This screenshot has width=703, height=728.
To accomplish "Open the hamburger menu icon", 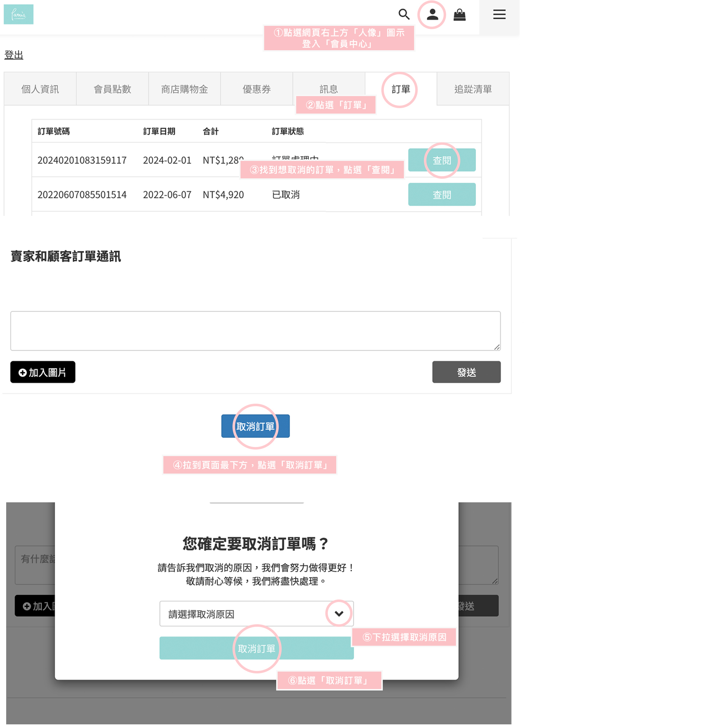I will [499, 15].
